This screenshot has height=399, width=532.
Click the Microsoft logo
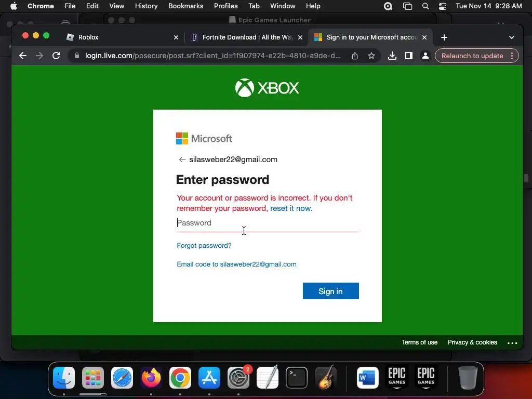[x=204, y=138]
